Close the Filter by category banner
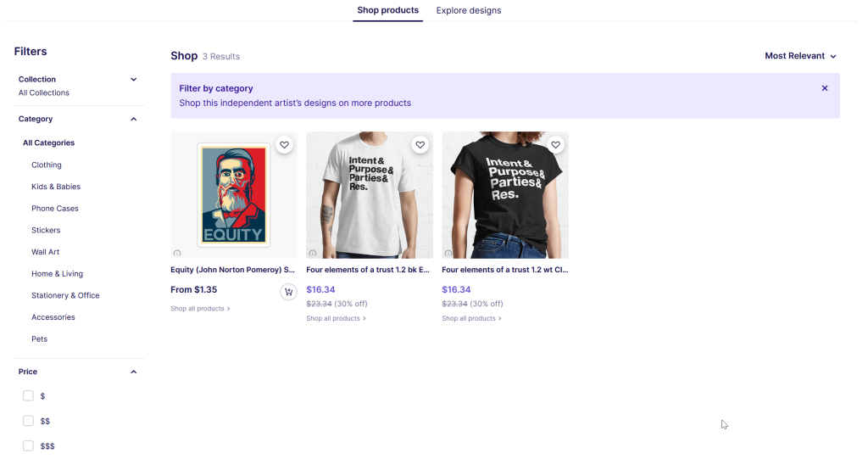 pyautogui.click(x=825, y=88)
